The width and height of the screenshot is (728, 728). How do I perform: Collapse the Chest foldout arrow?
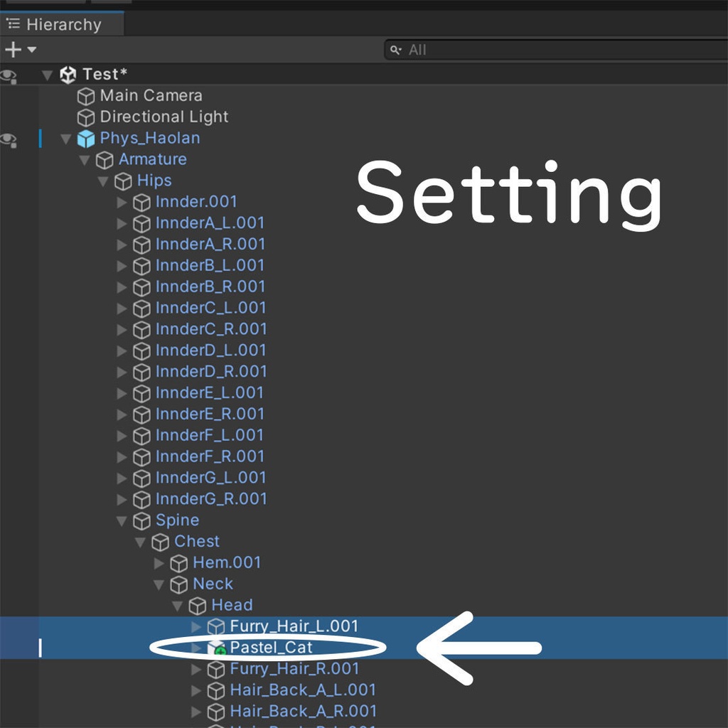[140, 542]
